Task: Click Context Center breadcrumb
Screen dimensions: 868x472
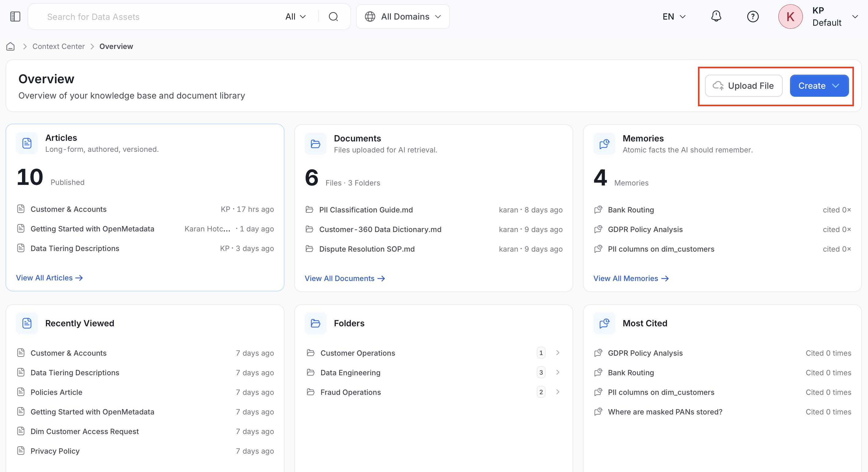Action: click(59, 46)
